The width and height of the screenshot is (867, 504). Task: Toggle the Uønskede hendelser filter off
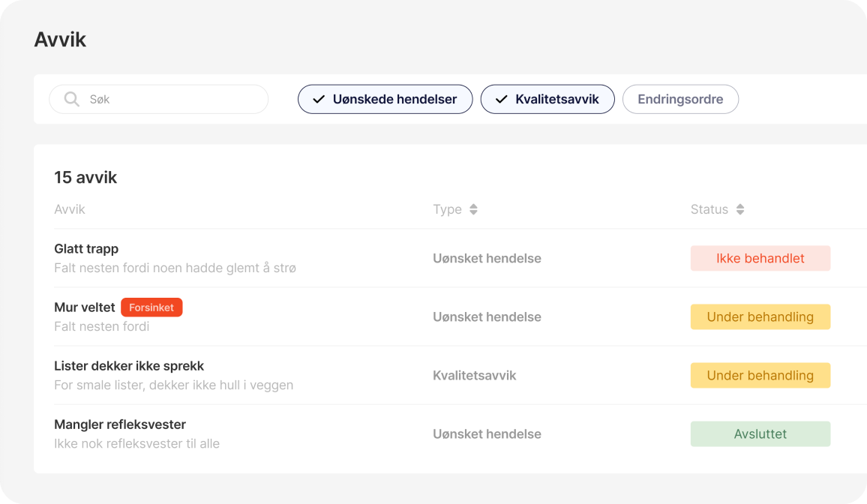point(385,99)
